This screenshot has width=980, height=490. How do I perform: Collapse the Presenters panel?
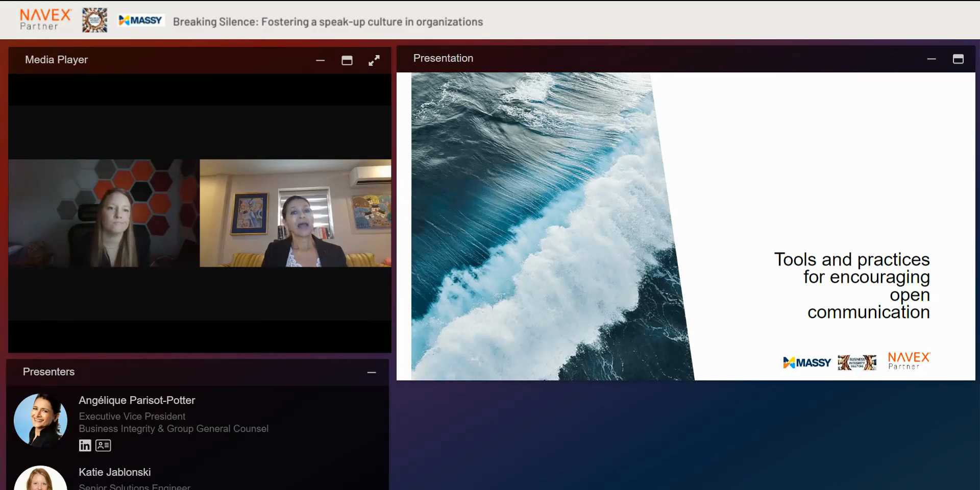click(372, 373)
